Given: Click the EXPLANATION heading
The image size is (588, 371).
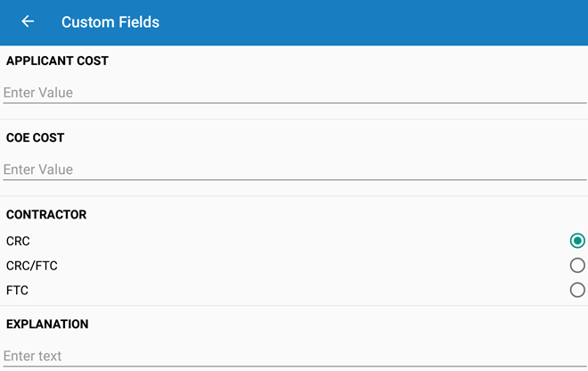Looking at the screenshot, I should [x=47, y=324].
